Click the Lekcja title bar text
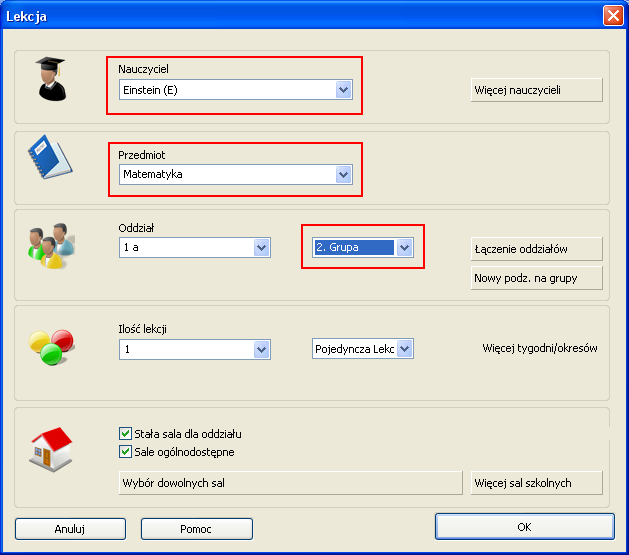Image resolution: width=629 pixels, height=555 pixels. tap(26, 16)
